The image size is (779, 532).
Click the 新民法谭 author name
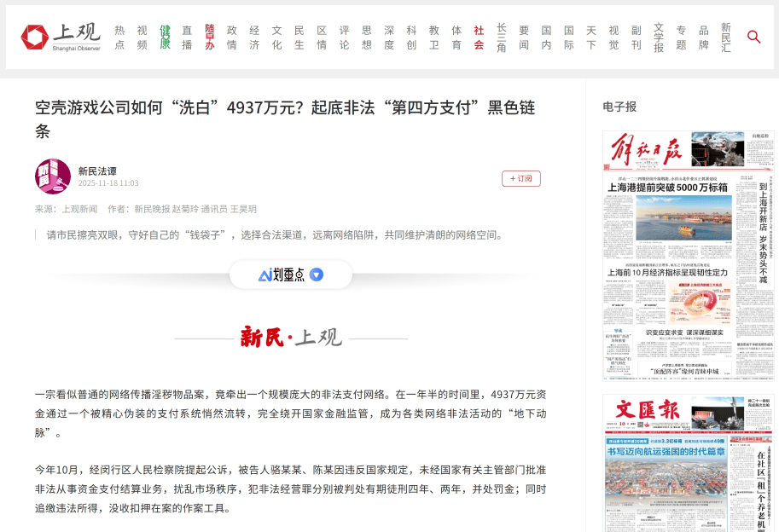tap(97, 171)
